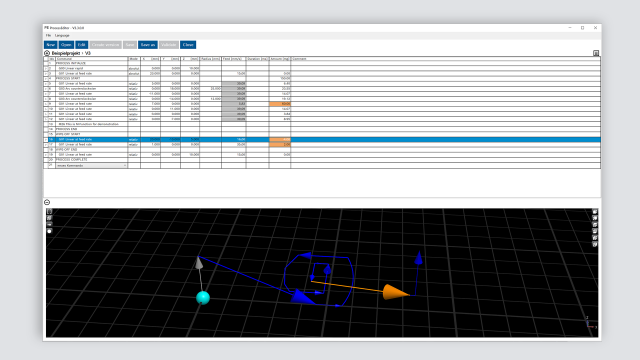Screen dimensions: 640x360
Task: Select the PROCESS COMPLETE row
Action: point(322,160)
